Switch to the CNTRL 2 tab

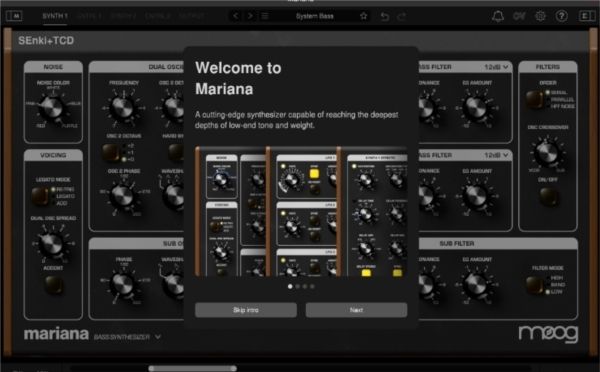click(157, 16)
